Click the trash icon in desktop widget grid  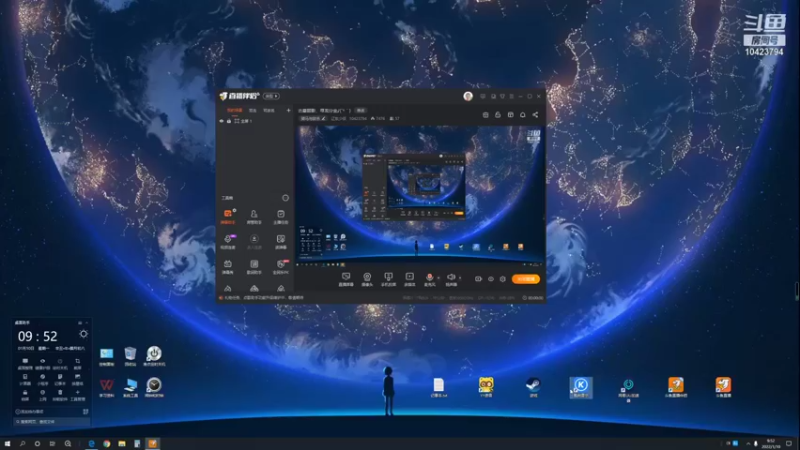pos(60,392)
